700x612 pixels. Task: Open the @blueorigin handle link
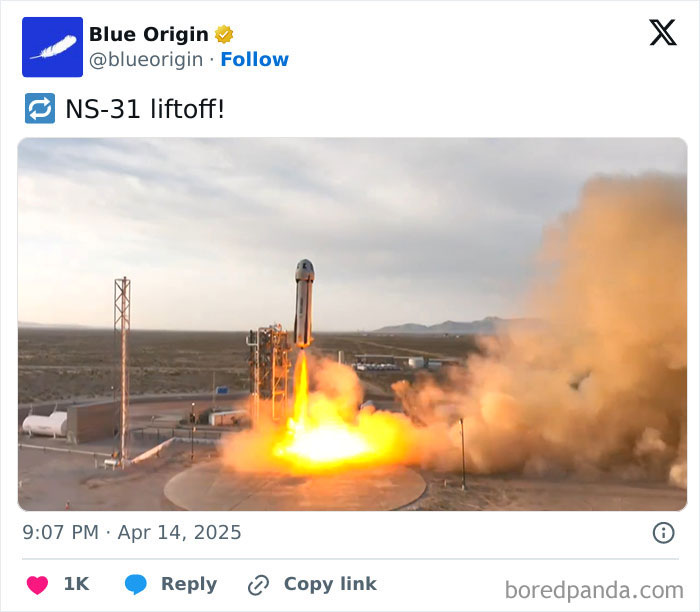click(146, 60)
